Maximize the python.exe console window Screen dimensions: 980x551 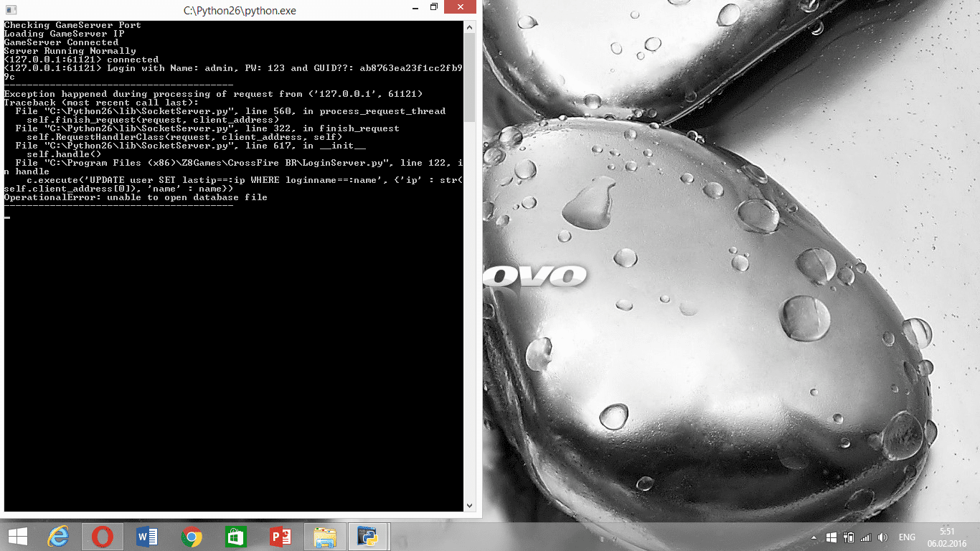(434, 8)
